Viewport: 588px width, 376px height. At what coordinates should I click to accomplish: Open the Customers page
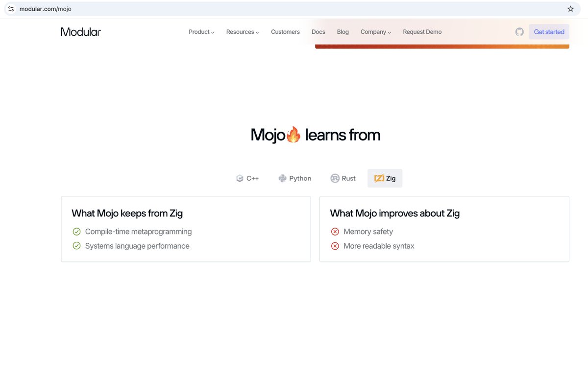(x=285, y=32)
